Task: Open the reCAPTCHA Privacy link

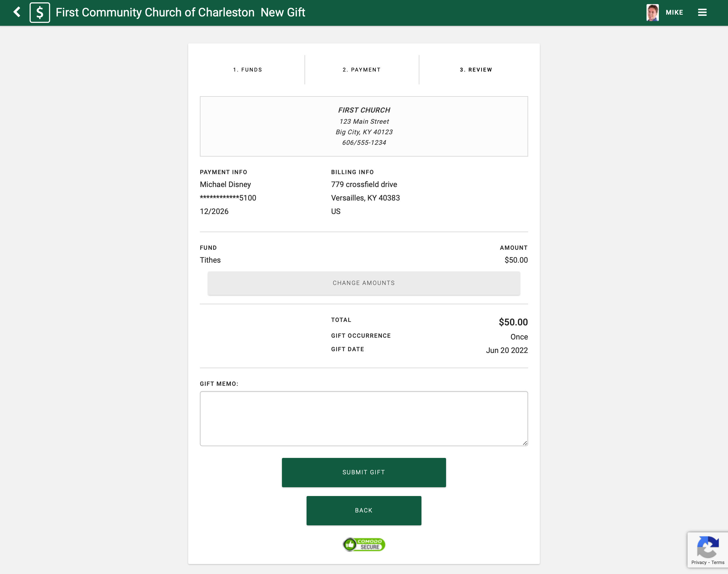Action: (x=698, y=562)
